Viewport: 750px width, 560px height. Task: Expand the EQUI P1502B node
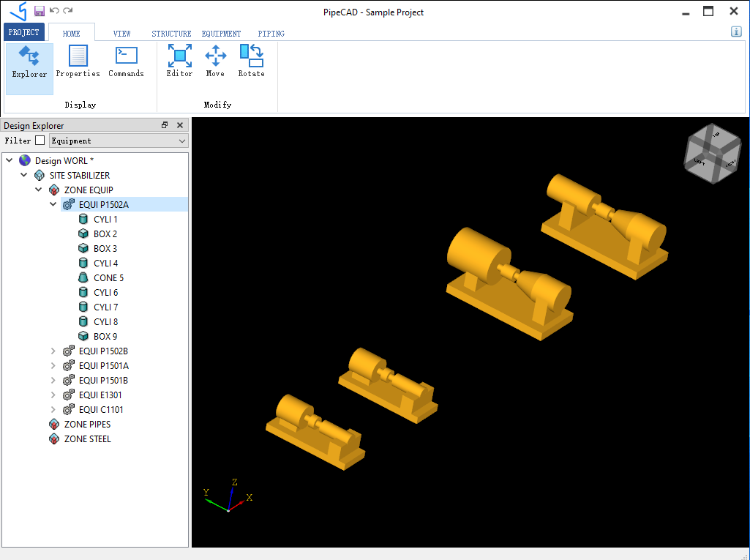click(53, 351)
